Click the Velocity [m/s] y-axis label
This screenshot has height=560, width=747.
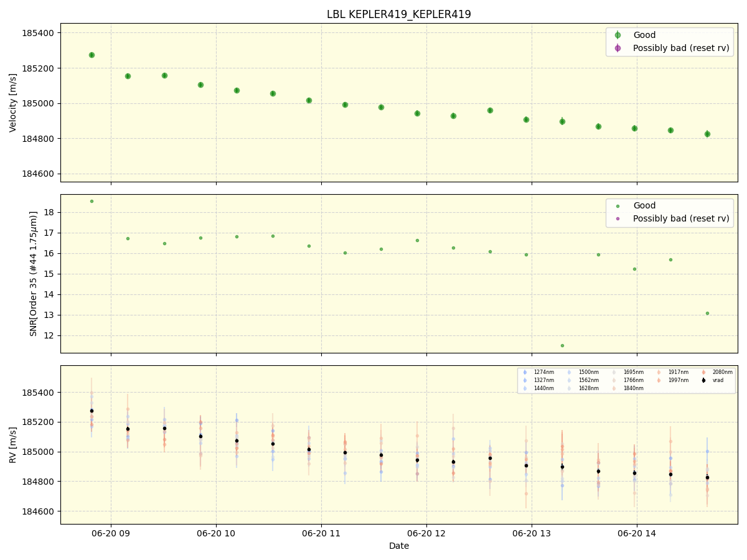coord(13,103)
